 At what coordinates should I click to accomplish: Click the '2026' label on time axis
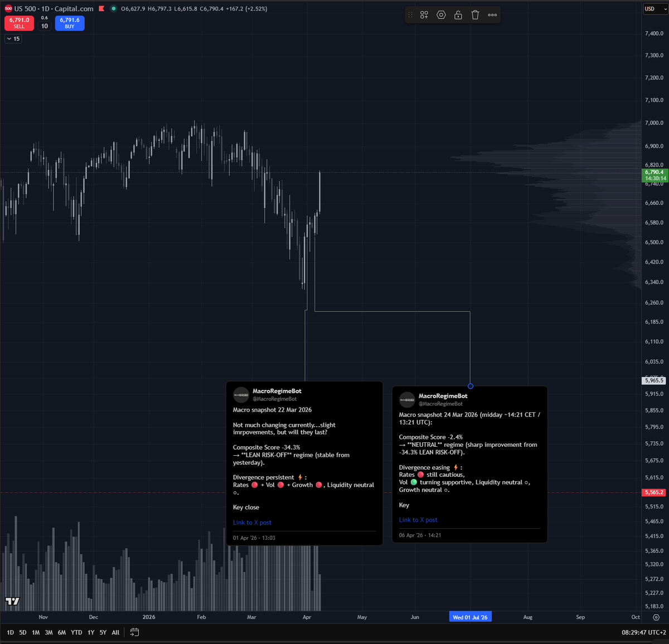point(149,617)
